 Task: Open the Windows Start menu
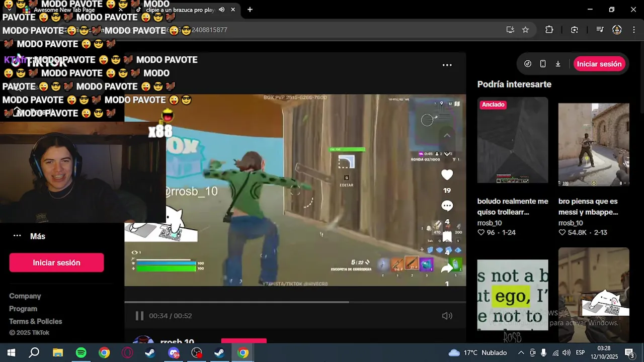point(11,352)
